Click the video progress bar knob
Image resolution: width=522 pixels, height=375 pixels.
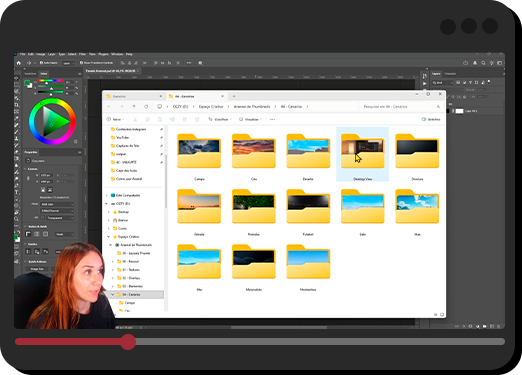tap(128, 342)
